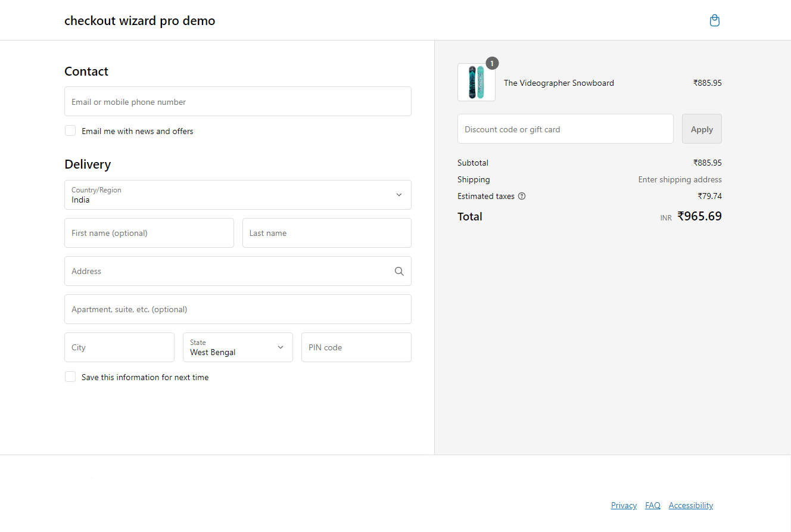Expand the State dropdown showing West Bengal
Viewport: 791px width, 532px height.
coord(238,347)
